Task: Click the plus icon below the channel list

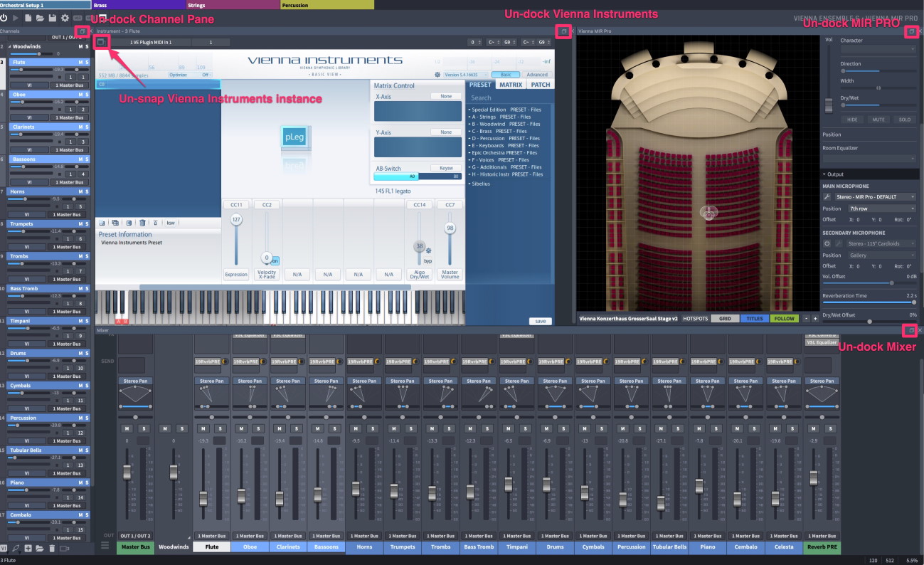Action: coord(28,549)
